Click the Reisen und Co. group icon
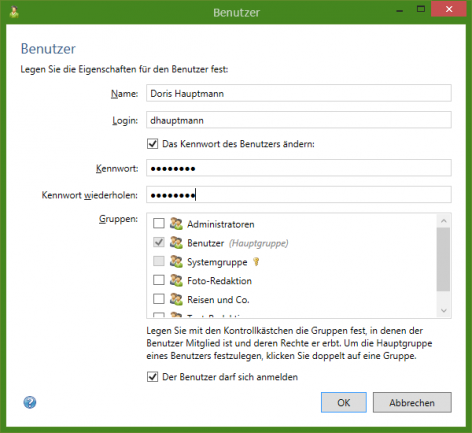 176,299
